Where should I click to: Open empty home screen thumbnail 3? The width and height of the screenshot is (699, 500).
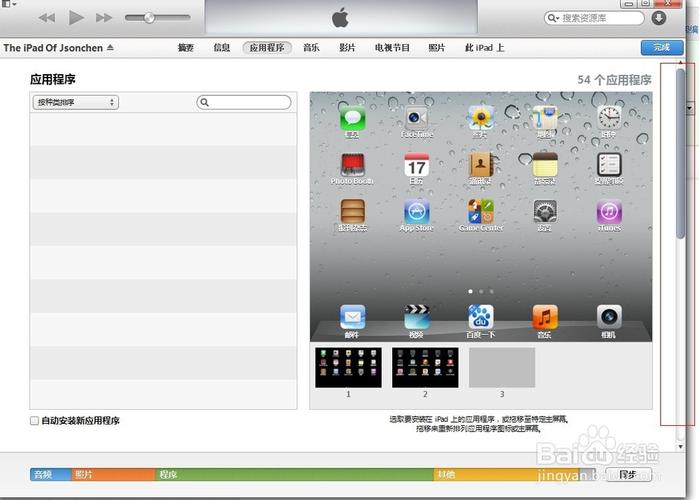coord(502,368)
